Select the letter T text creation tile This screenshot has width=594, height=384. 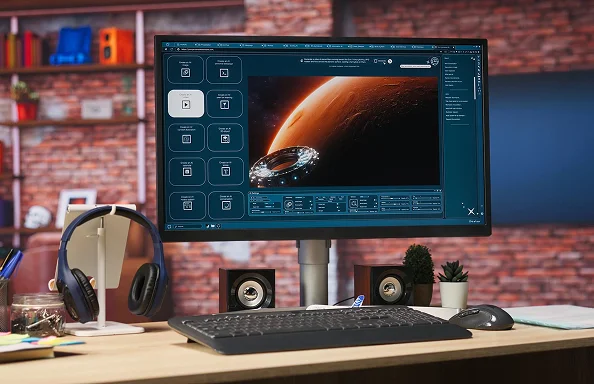coord(225,171)
